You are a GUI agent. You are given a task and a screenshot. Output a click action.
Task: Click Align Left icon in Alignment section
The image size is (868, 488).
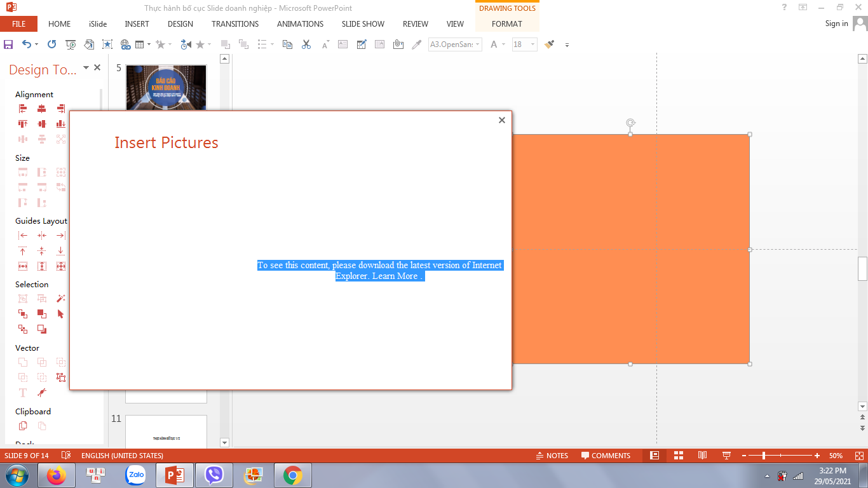click(x=23, y=109)
